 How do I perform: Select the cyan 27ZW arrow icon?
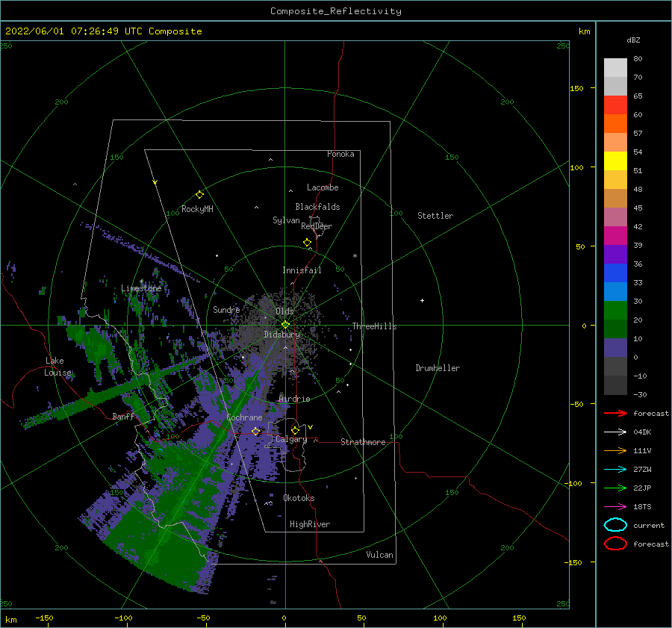[615, 470]
